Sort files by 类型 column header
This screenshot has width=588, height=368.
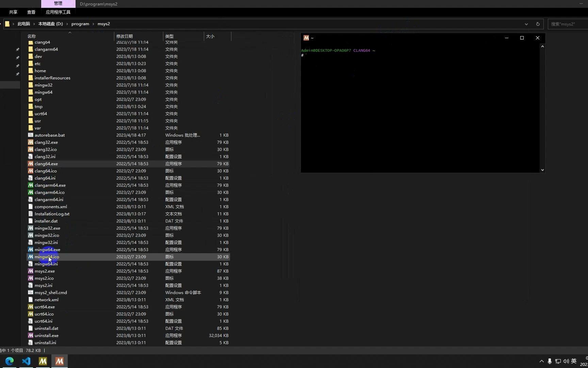click(183, 36)
